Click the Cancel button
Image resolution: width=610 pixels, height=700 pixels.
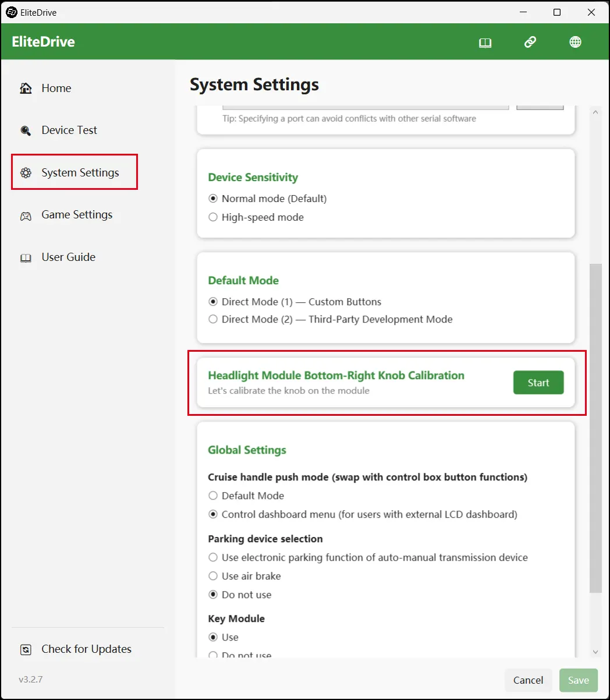528,680
